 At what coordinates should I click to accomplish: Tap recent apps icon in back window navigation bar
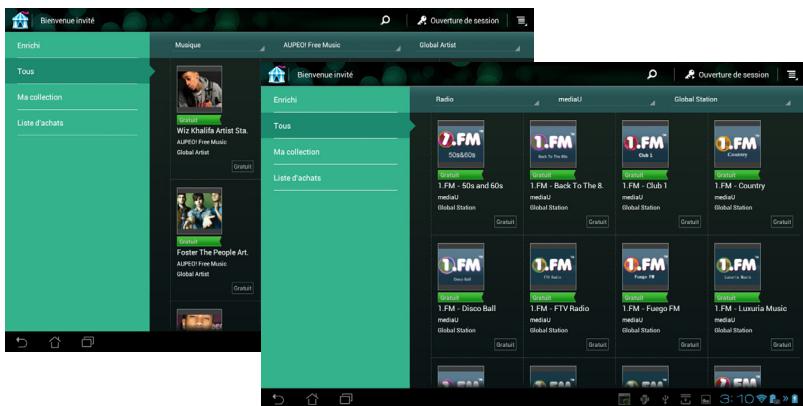click(88, 342)
